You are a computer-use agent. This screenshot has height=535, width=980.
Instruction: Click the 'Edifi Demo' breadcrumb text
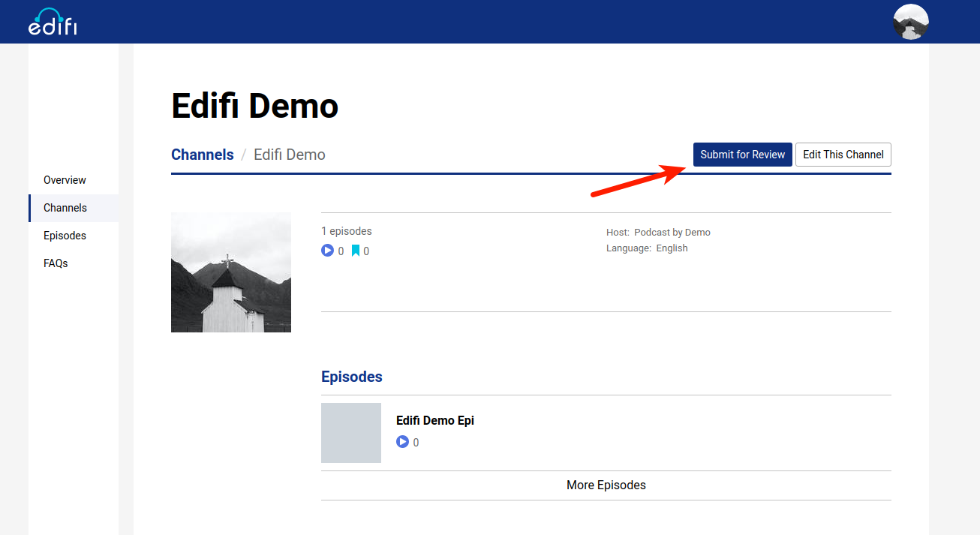coord(290,155)
